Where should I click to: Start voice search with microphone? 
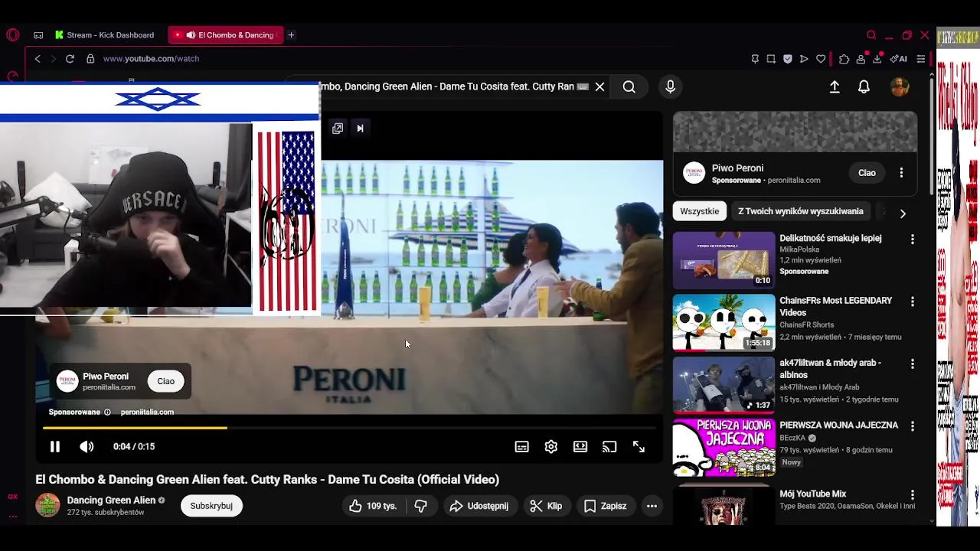point(670,87)
